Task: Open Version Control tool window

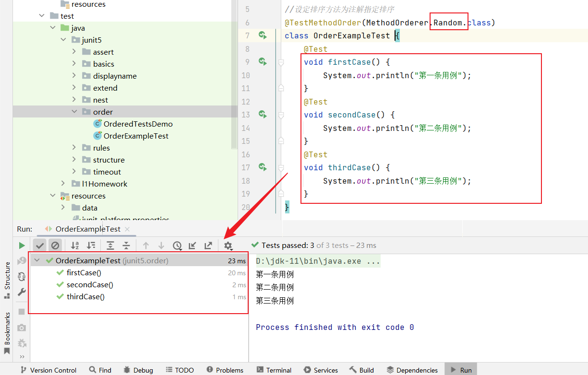Action: point(48,370)
